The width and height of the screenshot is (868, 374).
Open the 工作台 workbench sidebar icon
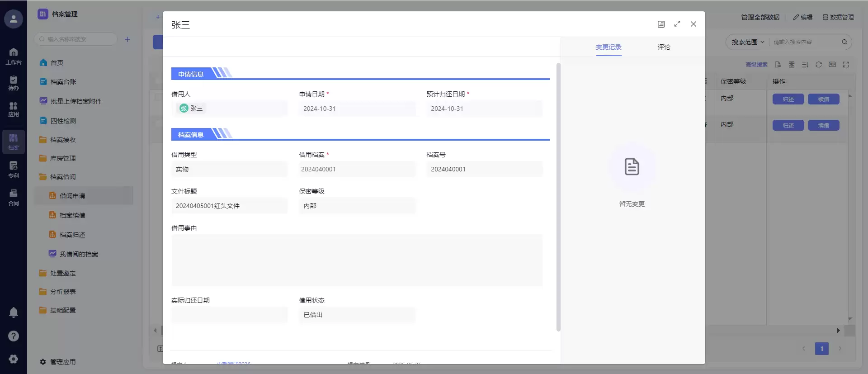pos(14,57)
